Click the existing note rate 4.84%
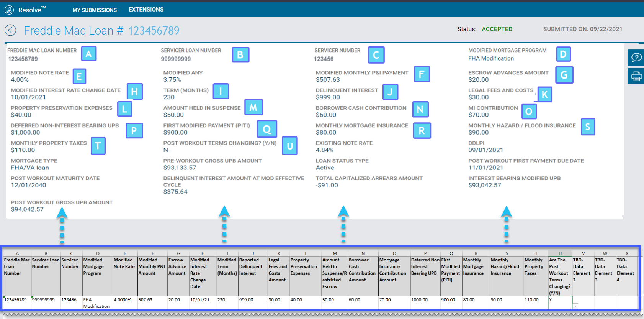 click(325, 150)
